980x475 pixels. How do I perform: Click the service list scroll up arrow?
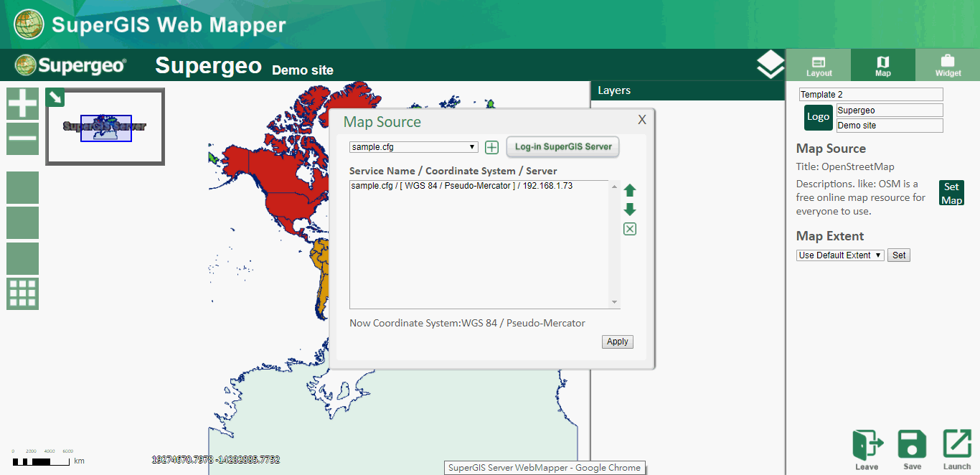coord(614,187)
